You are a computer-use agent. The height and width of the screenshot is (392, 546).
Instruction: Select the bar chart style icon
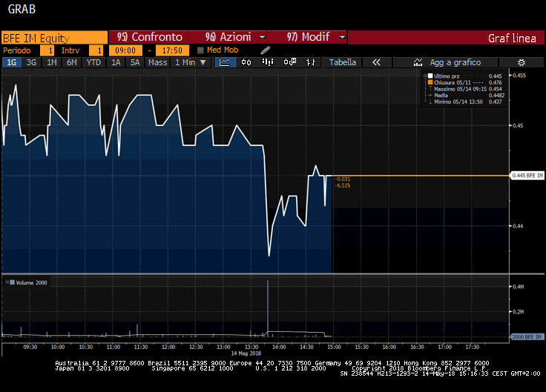[x=268, y=62]
